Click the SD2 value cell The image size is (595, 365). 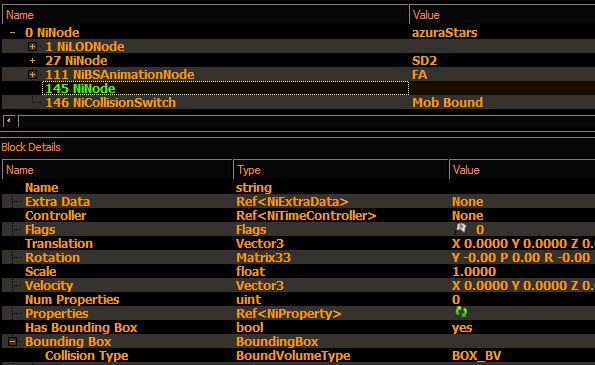tap(424, 61)
